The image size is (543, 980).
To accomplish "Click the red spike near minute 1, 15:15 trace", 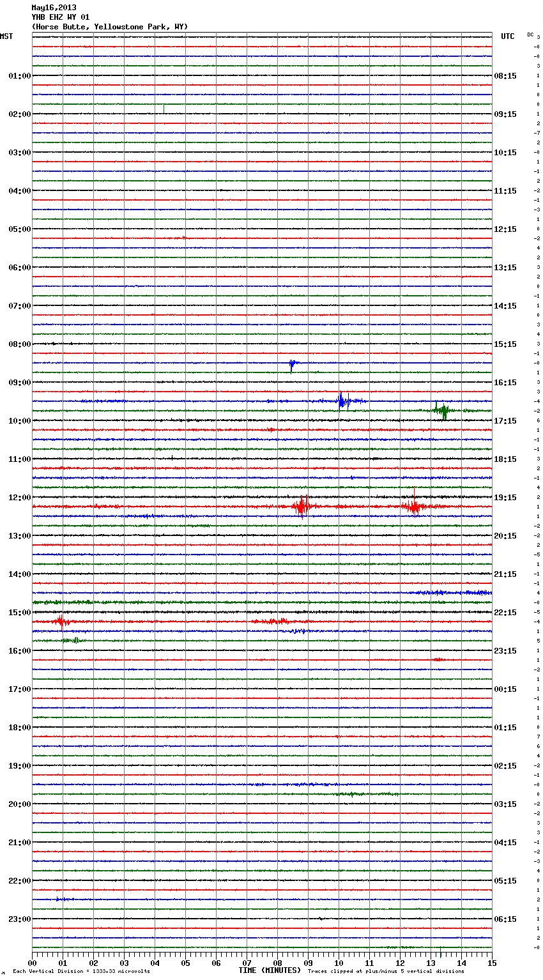I will (x=61, y=622).
